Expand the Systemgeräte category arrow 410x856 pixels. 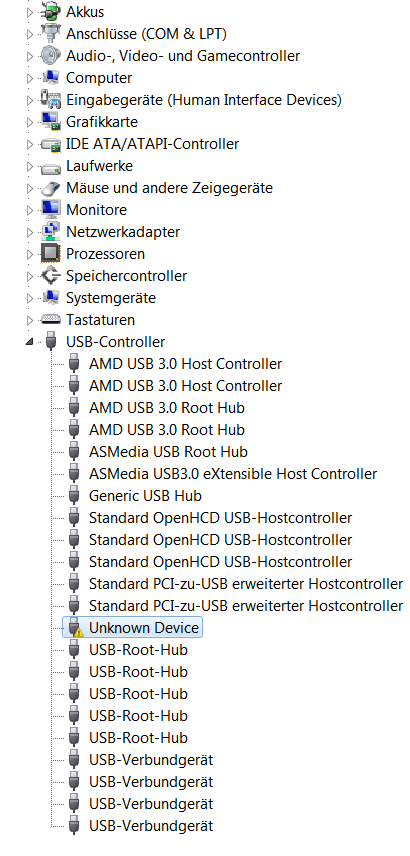pos(30,298)
